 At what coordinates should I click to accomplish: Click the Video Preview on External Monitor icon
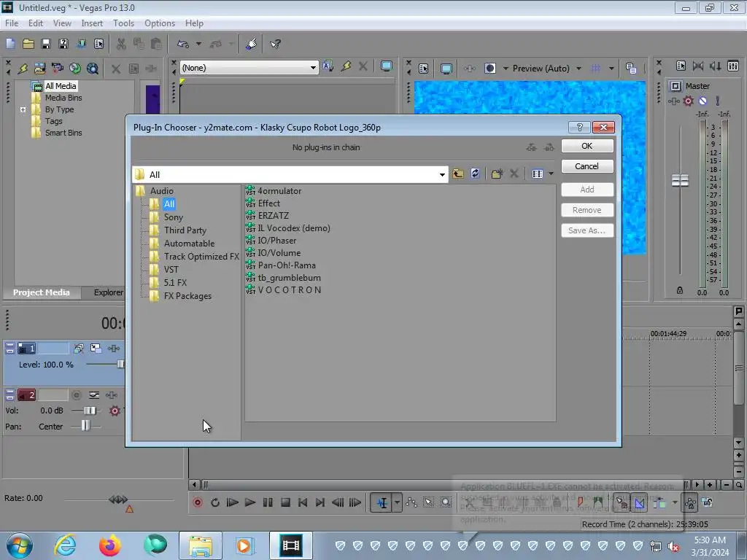446,69
